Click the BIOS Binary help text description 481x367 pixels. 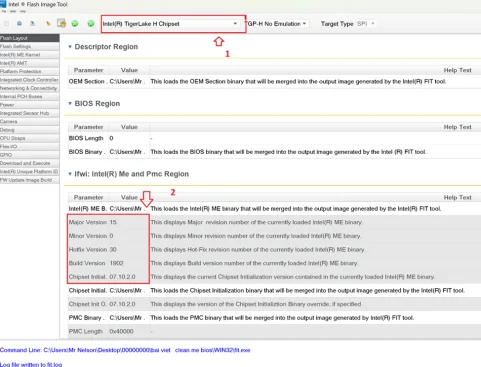point(288,152)
